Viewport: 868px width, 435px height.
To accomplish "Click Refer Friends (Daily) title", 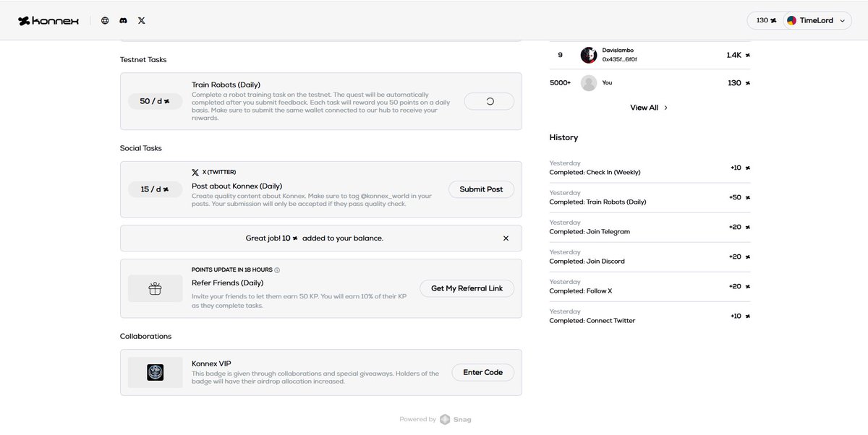I will (228, 283).
